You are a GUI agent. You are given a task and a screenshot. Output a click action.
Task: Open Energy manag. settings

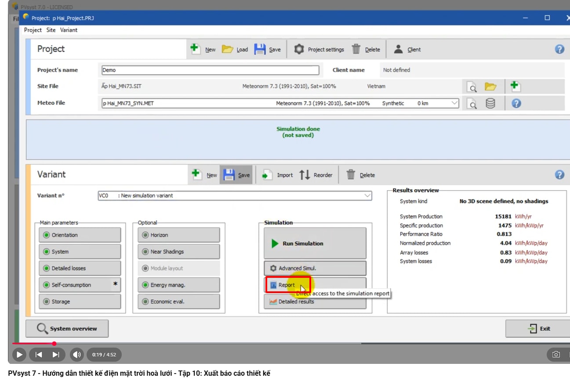(179, 285)
